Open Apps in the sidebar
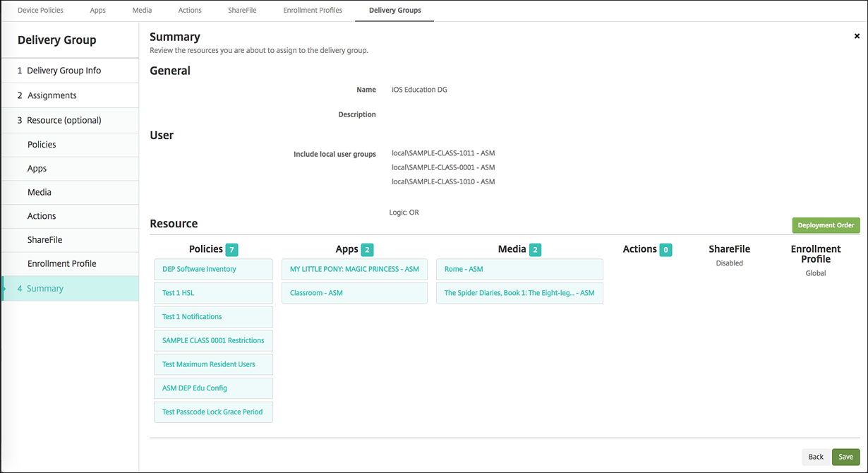 pyautogui.click(x=70, y=169)
